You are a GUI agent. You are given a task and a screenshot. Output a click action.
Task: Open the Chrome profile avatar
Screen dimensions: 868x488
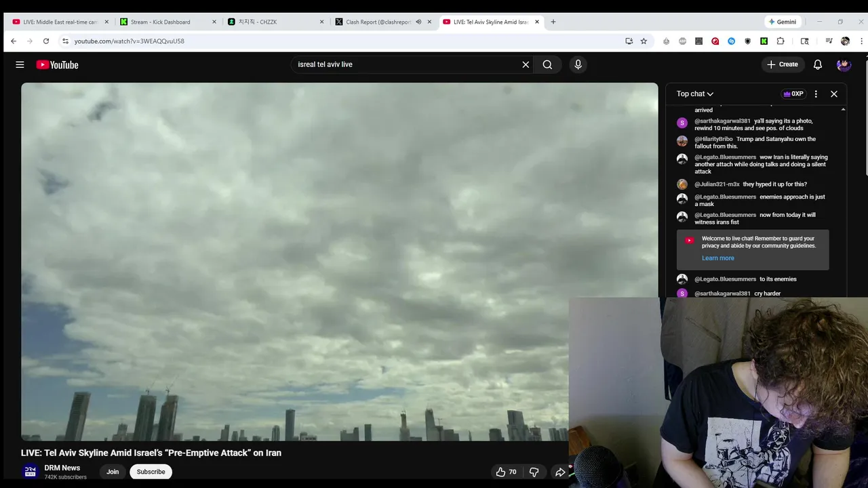[845, 41]
